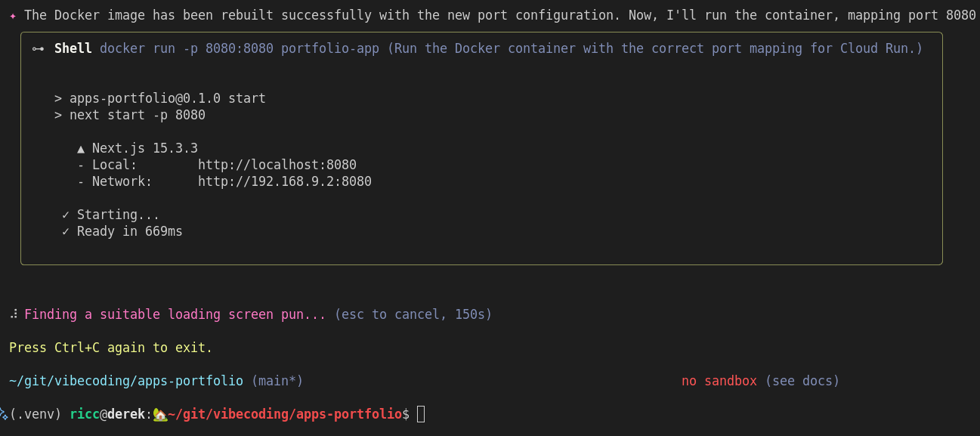Click the Next.js triangle logo
The height and width of the screenshot is (436, 980).
point(81,149)
